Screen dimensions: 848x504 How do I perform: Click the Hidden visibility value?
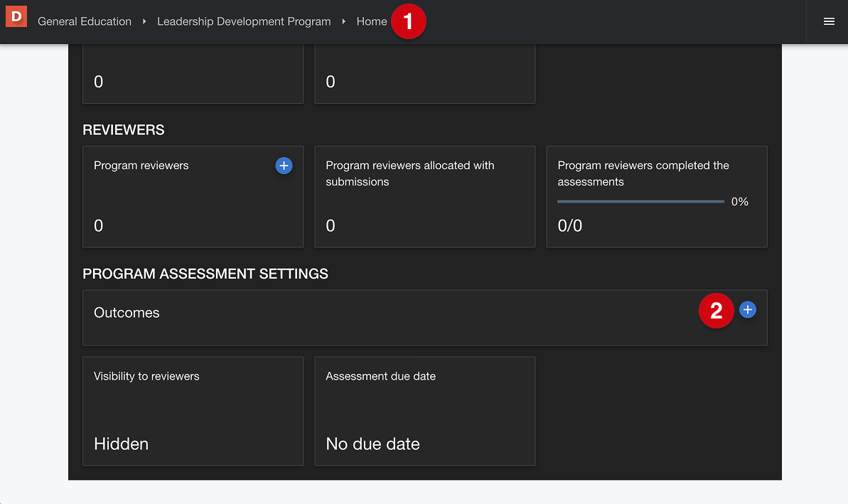point(121,444)
